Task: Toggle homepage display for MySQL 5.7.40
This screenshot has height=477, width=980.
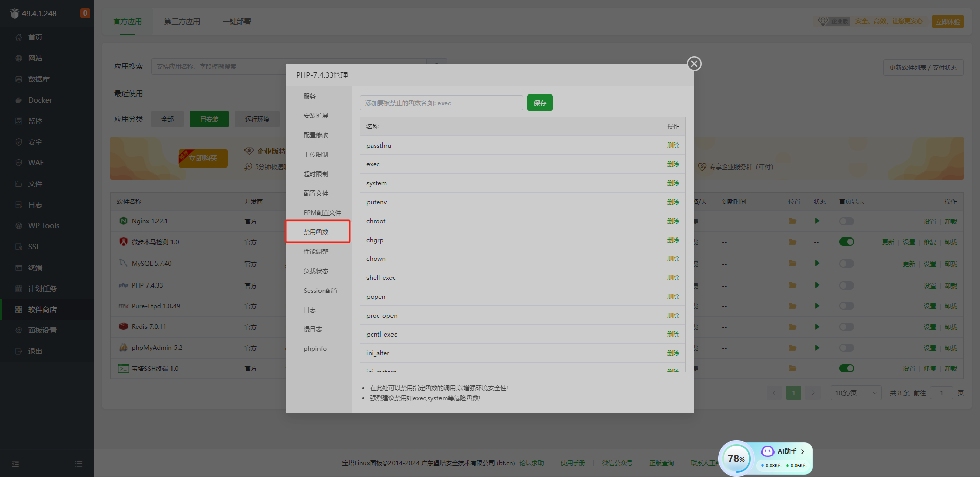Action: coord(846,264)
